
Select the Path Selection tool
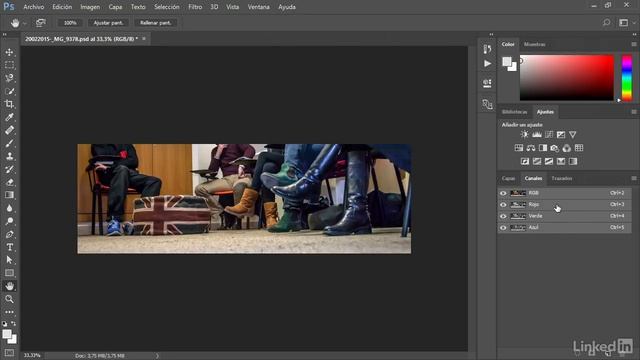9,260
